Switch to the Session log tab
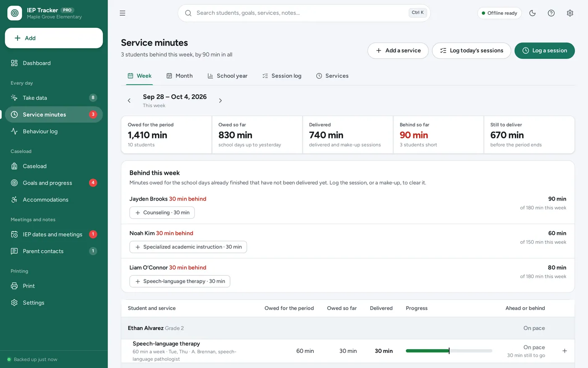This screenshot has width=588, height=368. click(281, 76)
